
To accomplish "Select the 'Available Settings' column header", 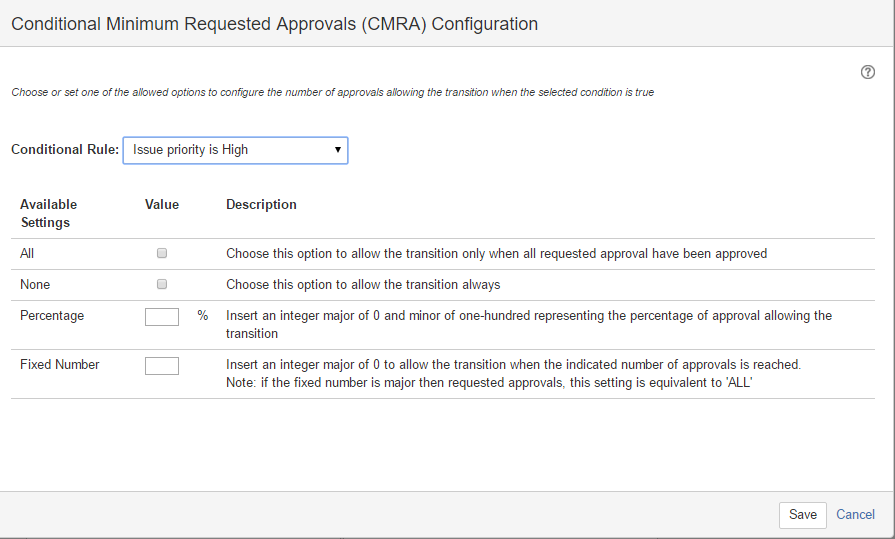I will tap(48, 213).
